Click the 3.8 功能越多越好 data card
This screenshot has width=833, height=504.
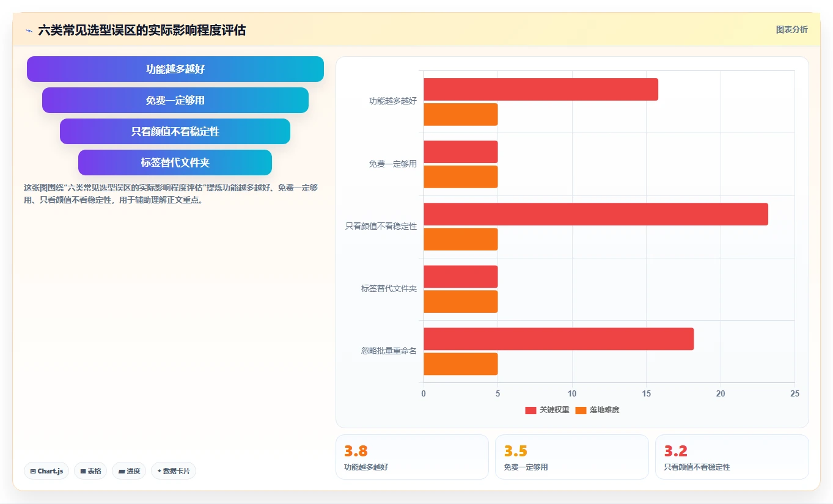click(x=412, y=457)
